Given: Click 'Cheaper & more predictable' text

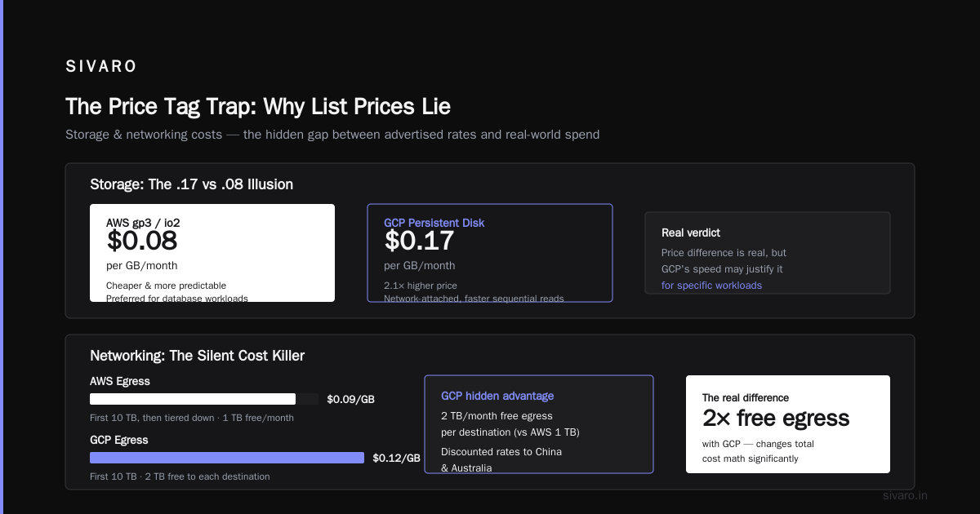Looking at the screenshot, I should (166, 286).
